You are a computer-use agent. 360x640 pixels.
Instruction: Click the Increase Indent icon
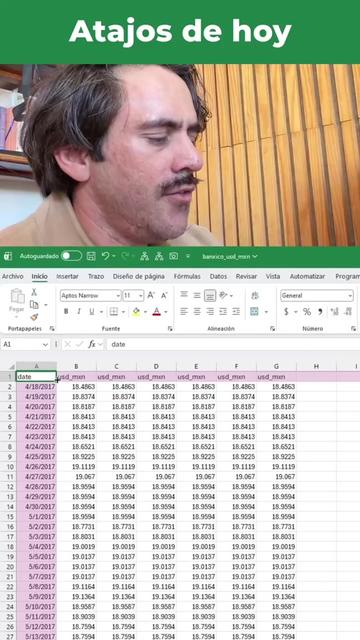point(236,311)
